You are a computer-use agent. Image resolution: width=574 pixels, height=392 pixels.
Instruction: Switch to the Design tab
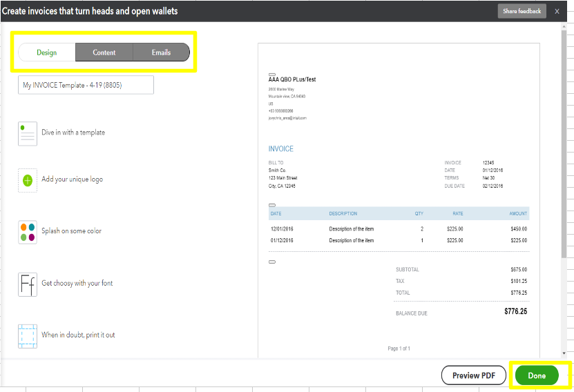coord(47,52)
